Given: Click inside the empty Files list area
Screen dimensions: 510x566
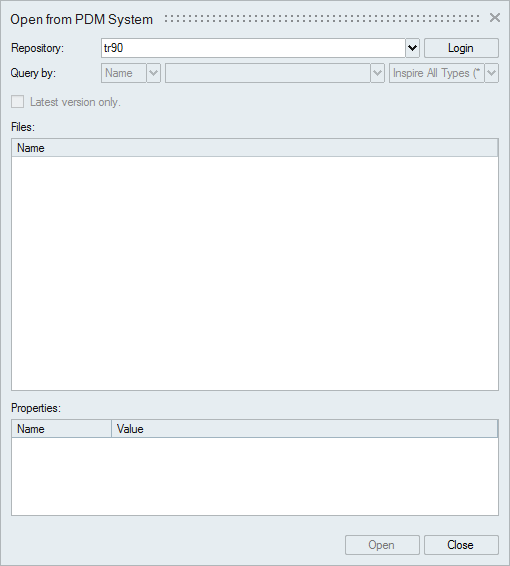Looking at the screenshot, I should click(x=255, y=273).
